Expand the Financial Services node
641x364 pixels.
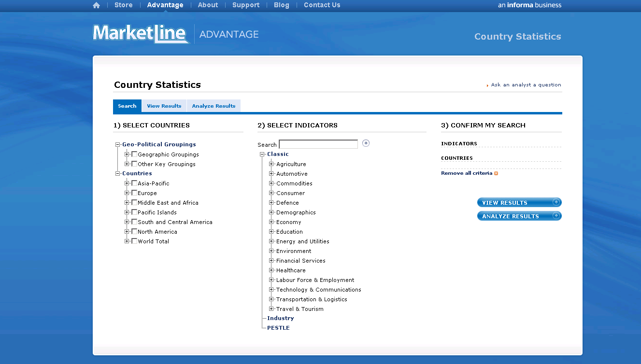pyautogui.click(x=271, y=260)
